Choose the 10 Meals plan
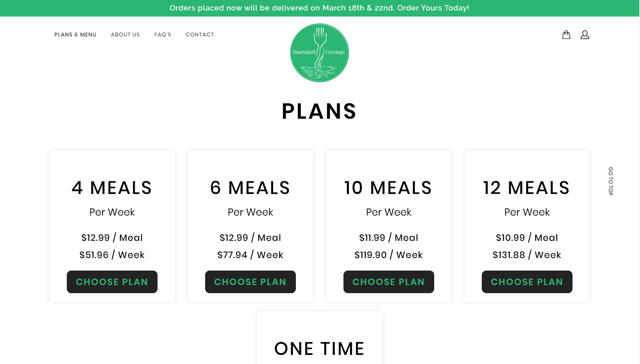 coord(389,282)
